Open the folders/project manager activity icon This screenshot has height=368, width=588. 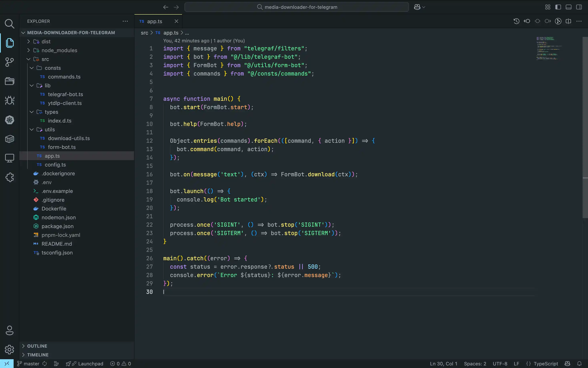coord(9,81)
